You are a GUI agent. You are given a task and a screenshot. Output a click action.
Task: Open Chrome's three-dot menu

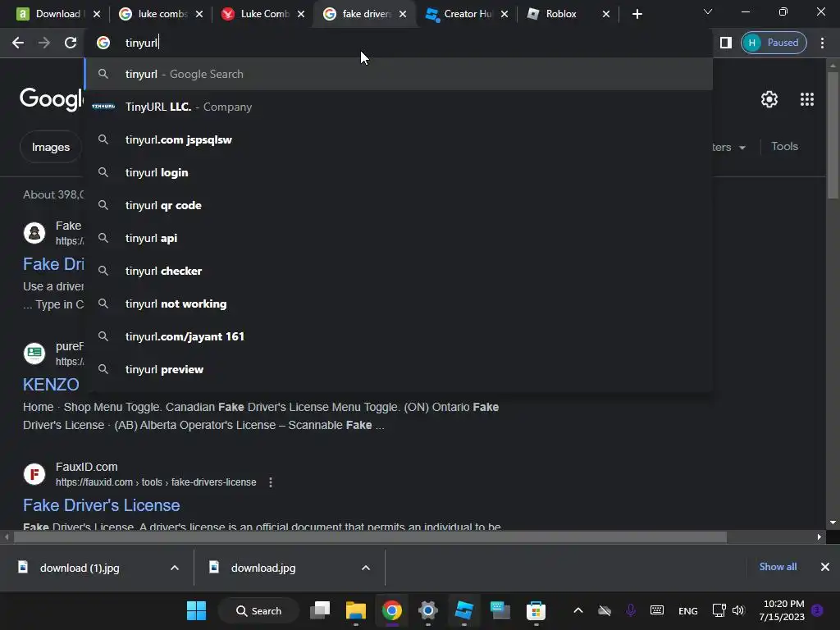tap(822, 43)
